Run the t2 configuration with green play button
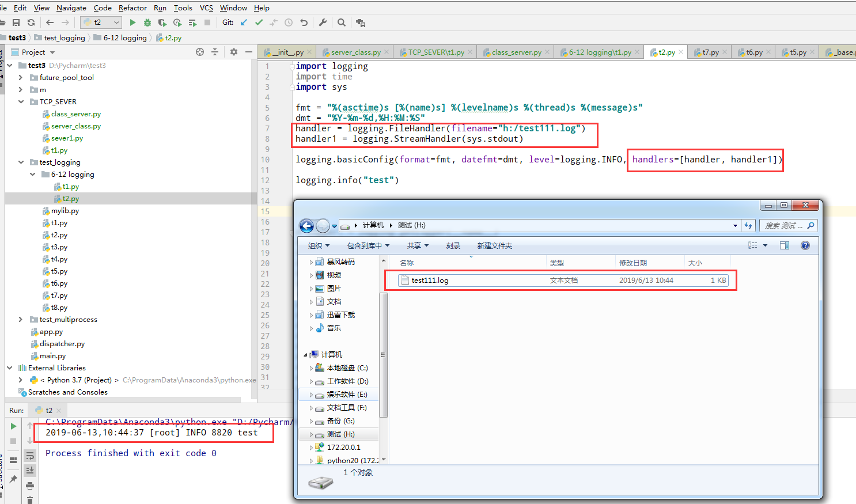The width and height of the screenshot is (856, 504). tap(132, 22)
